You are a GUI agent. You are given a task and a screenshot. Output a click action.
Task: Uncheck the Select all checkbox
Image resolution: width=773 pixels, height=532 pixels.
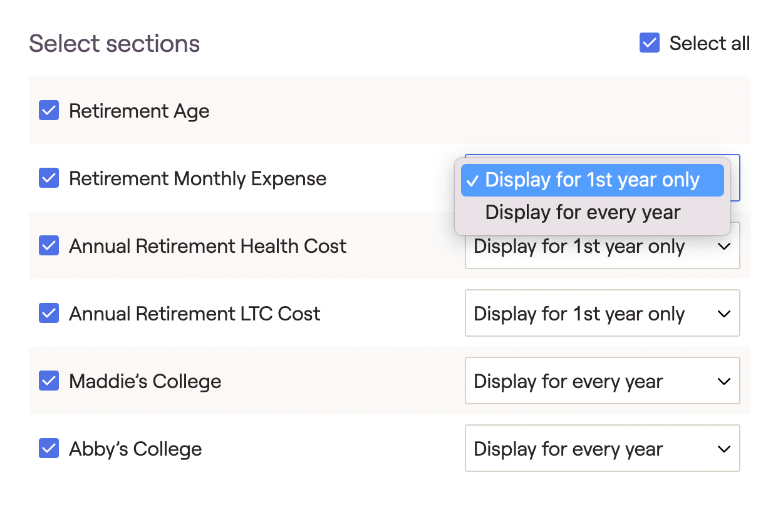click(649, 43)
